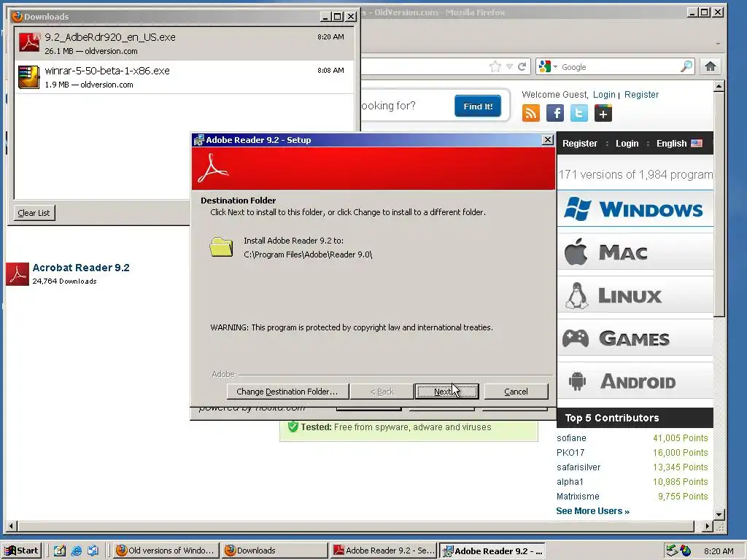The image size is (747, 560).
Task: Open Change Destination Folder dialog
Action: pos(287,392)
